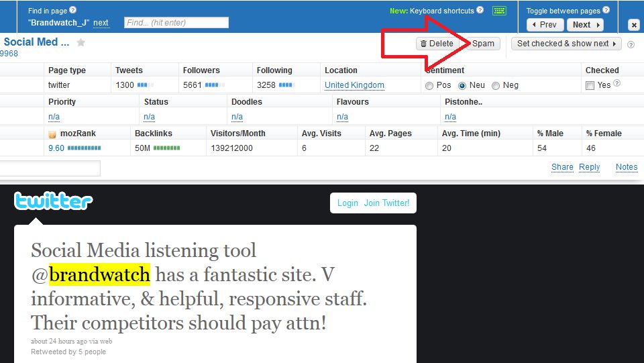Click help icon right of Set checked button

pyautogui.click(x=631, y=44)
